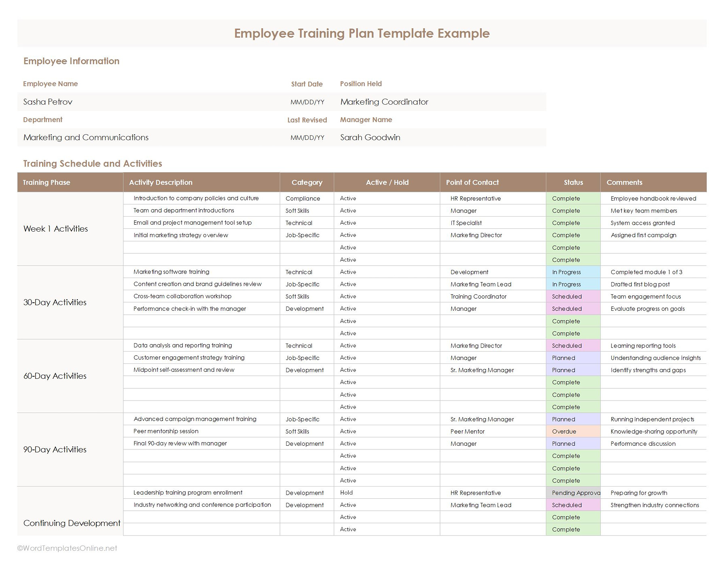Select 'Preparing for growth' comment
728x565 pixels.
(x=639, y=493)
